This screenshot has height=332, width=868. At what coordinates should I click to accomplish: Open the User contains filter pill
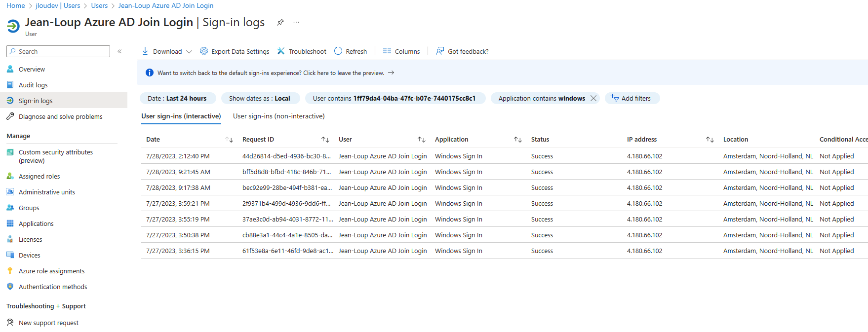[395, 98]
